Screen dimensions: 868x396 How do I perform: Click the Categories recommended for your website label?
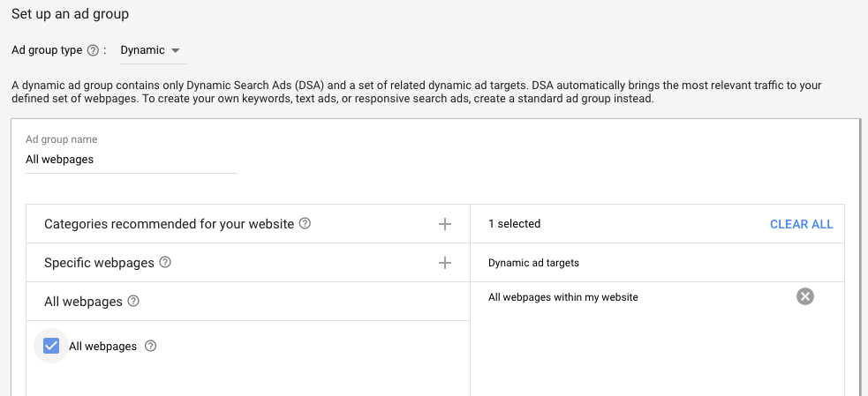(169, 224)
